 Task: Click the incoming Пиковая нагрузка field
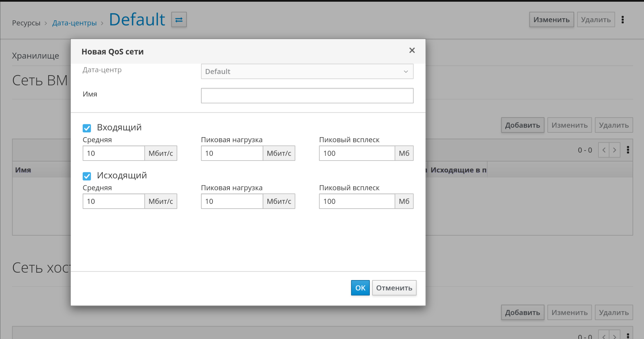point(232,153)
